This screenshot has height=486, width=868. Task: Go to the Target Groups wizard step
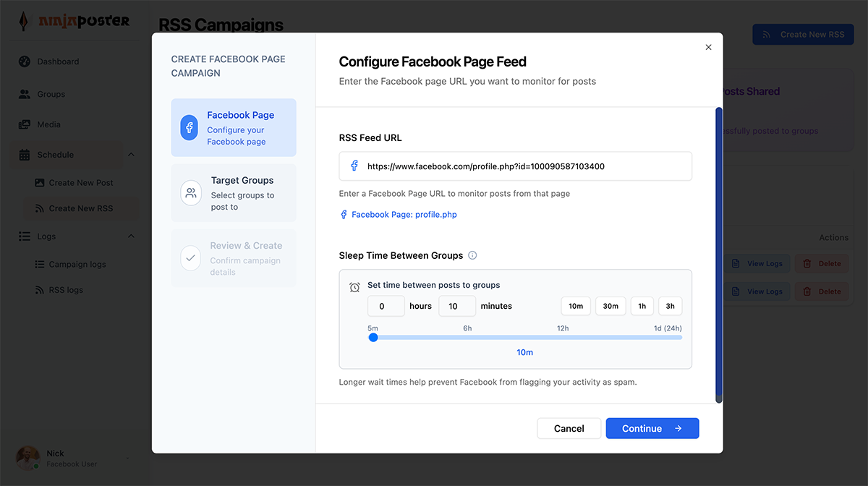(x=234, y=193)
